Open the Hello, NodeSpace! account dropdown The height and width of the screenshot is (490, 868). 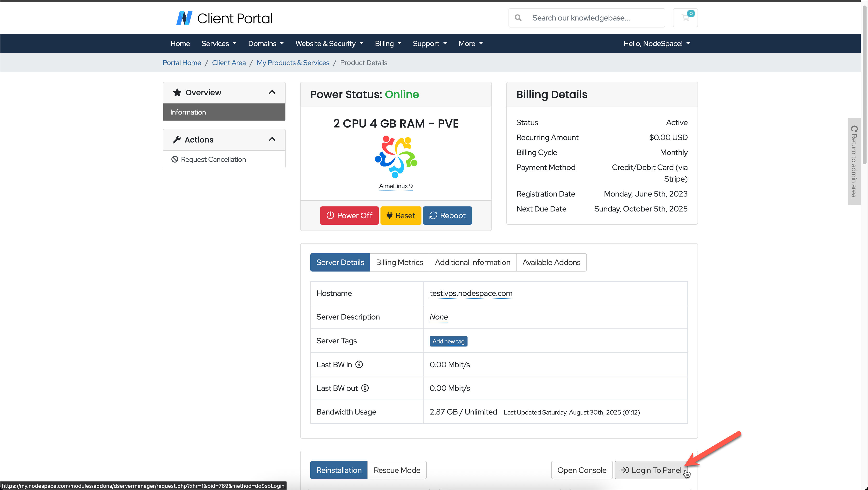point(656,43)
